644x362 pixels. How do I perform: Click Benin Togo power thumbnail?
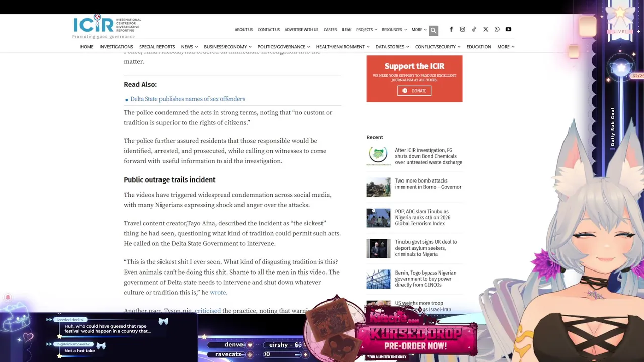coord(378,279)
